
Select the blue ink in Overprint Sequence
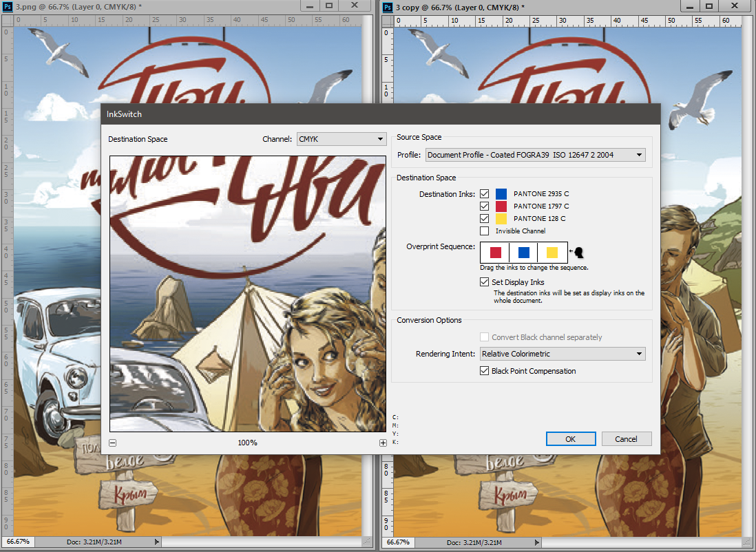524,252
